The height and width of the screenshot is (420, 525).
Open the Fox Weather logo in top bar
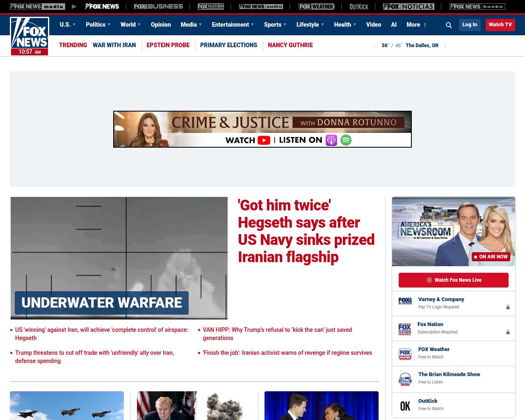pos(316,7)
